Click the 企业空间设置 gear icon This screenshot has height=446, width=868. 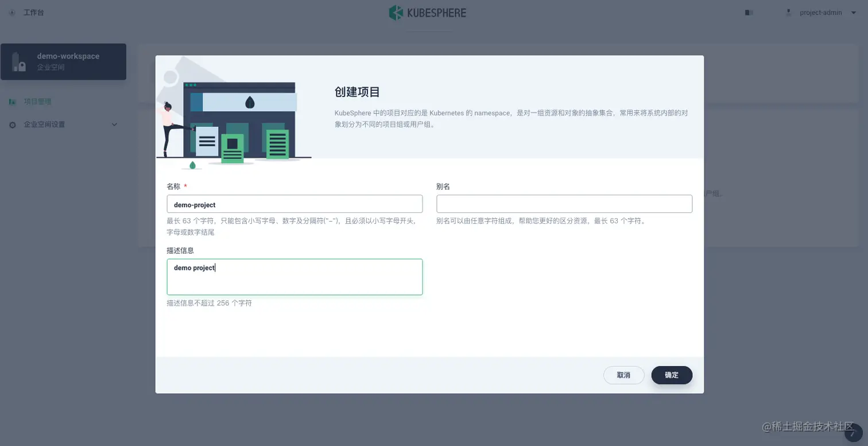click(x=13, y=125)
